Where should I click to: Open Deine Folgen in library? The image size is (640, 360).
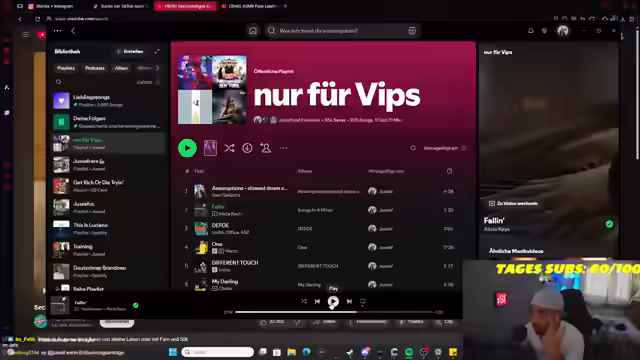[x=108, y=122]
